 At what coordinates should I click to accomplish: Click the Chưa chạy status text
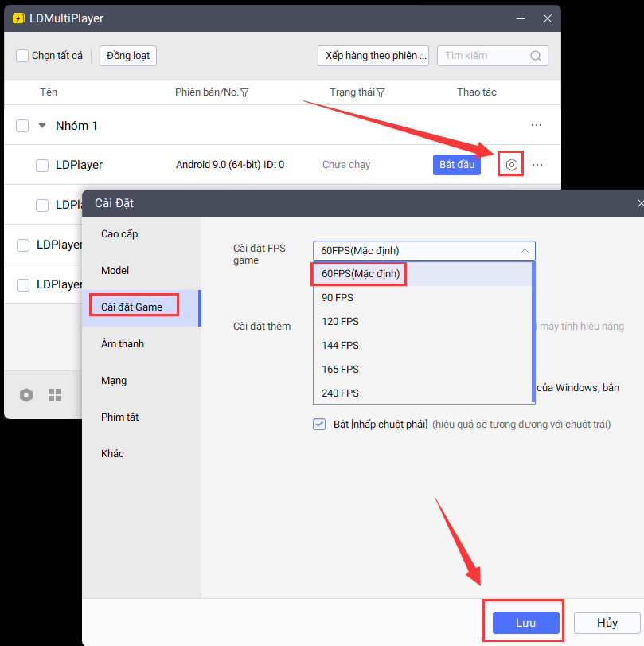[346, 165]
